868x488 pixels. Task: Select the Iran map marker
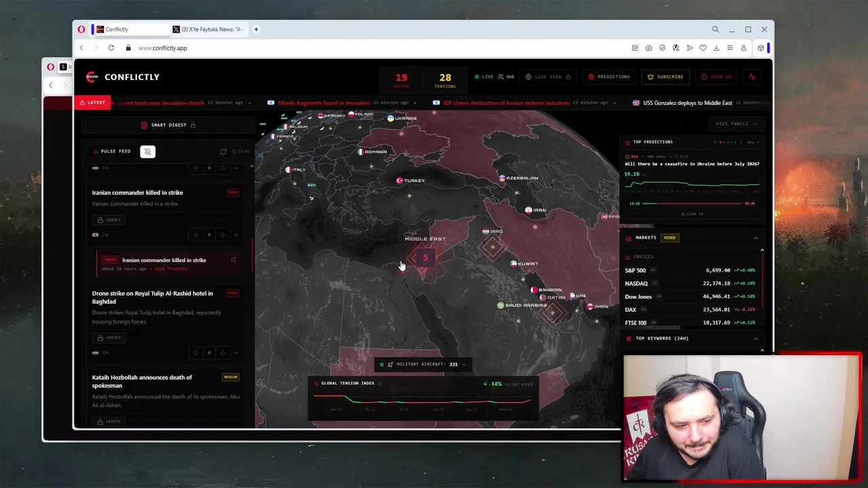tap(535, 210)
